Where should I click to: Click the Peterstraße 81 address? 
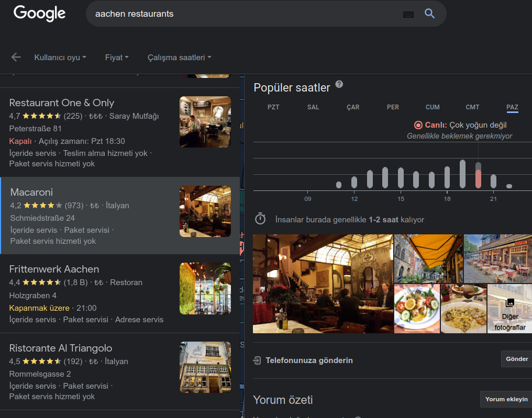(35, 129)
